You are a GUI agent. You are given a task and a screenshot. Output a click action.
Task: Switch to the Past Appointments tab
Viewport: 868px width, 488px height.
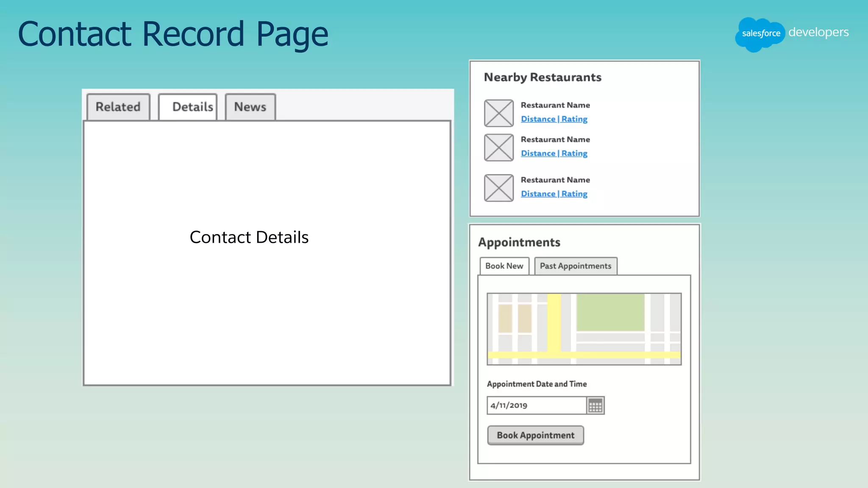(576, 266)
